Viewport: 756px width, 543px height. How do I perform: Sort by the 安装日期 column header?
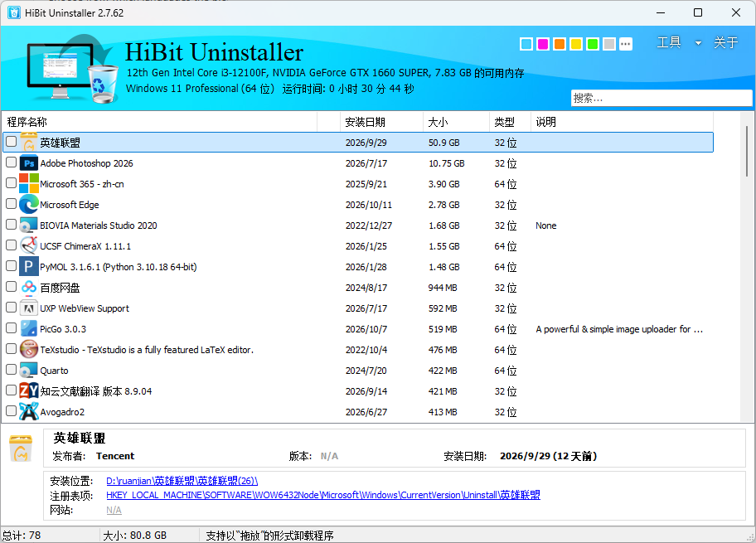point(382,122)
